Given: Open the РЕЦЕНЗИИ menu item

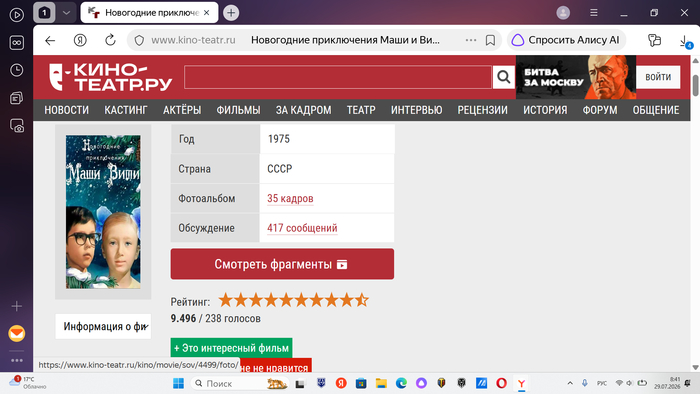Looking at the screenshot, I should click(483, 110).
